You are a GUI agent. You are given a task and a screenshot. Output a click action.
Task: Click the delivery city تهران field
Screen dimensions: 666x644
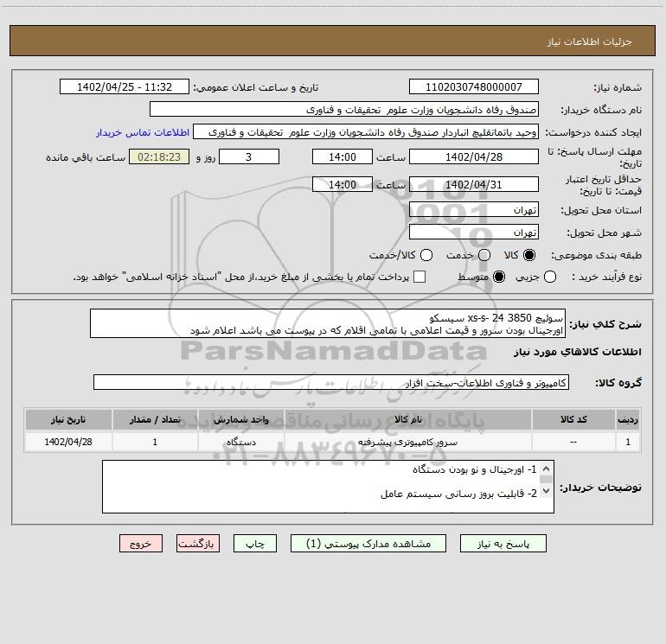pos(474,232)
